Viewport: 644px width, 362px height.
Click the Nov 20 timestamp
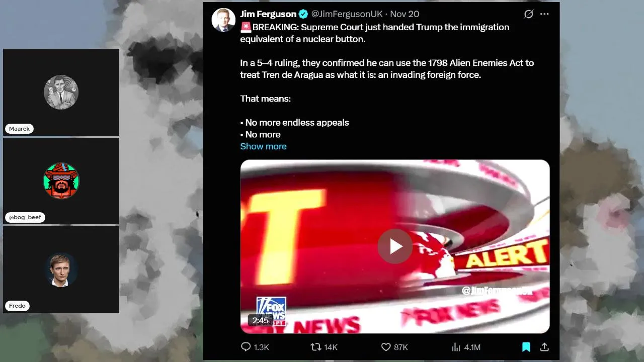tap(405, 14)
